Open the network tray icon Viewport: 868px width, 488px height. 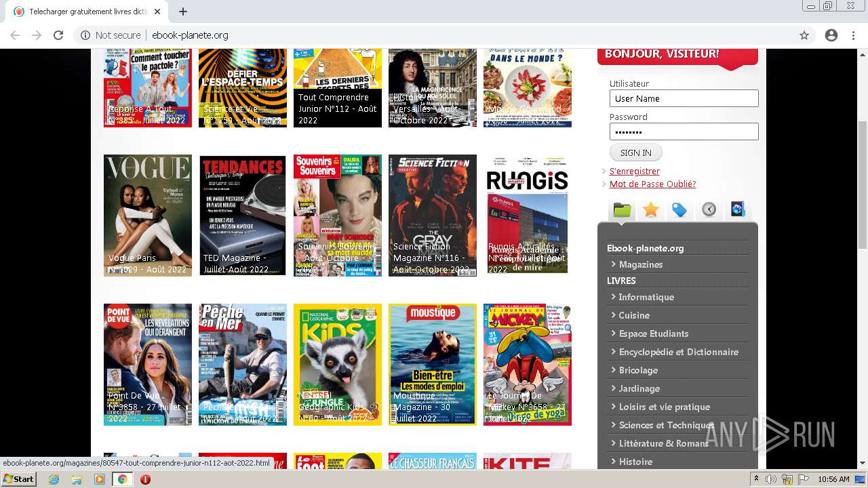point(787,479)
